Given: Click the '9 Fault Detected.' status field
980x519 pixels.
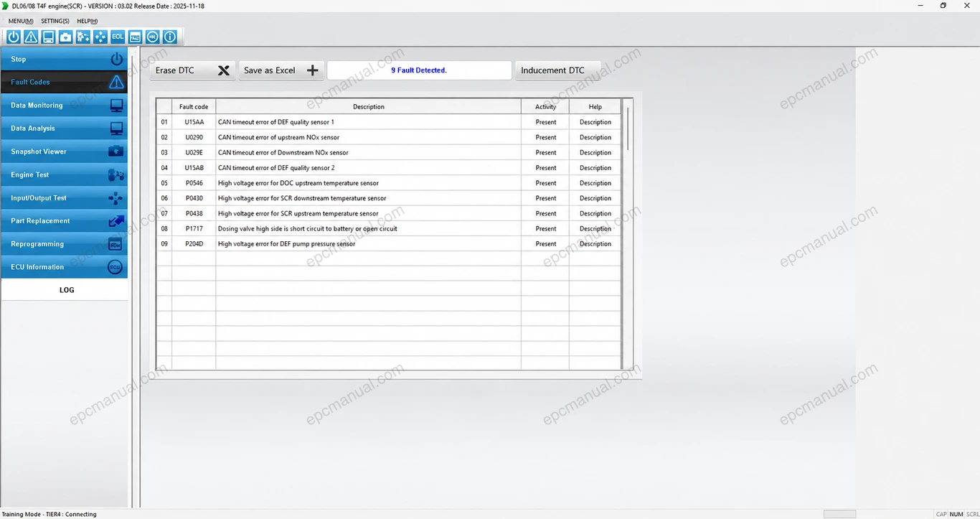Looking at the screenshot, I should coord(419,70).
